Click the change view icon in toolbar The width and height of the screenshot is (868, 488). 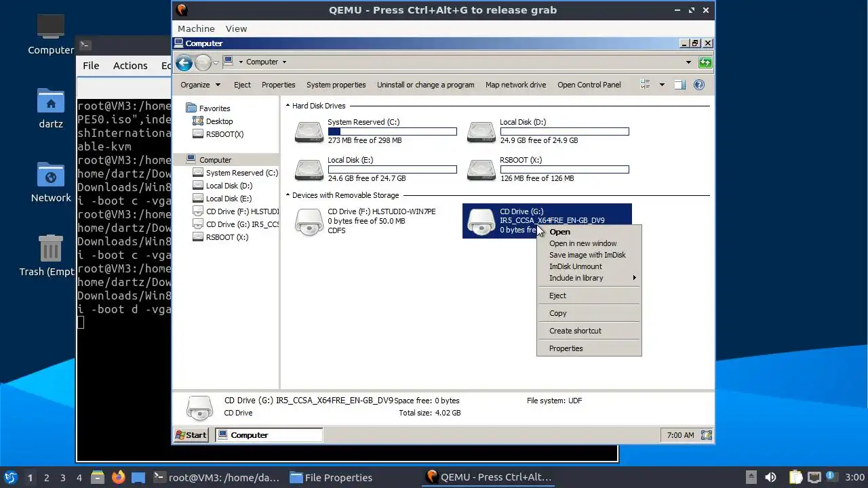(x=645, y=85)
